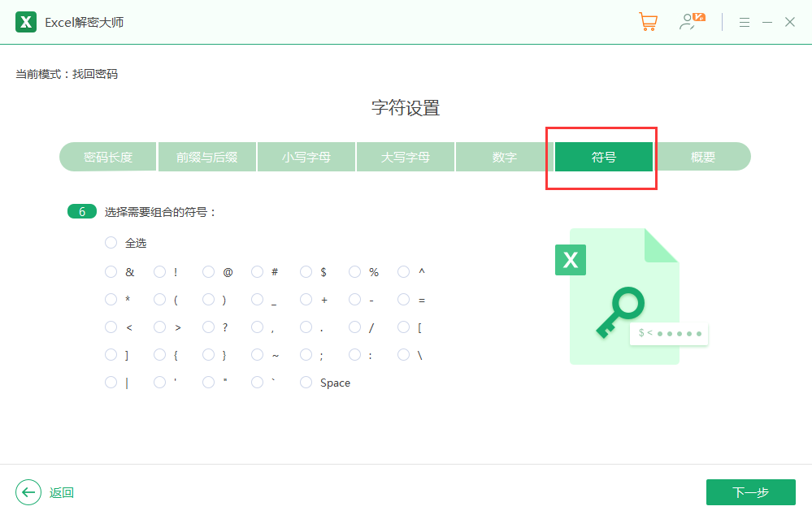Enable the caret ^ symbol
Viewport: 812px width, 515px height.
coord(403,272)
